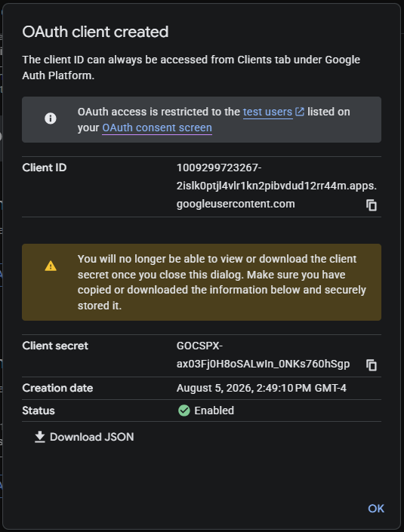Select the GOCSPX- secret prefix text

click(199, 346)
